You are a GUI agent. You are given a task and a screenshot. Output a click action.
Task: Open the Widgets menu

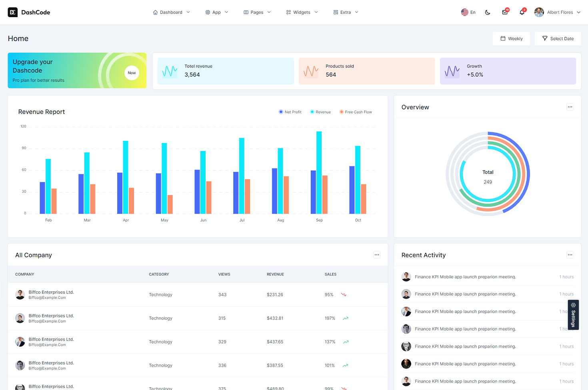click(302, 12)
